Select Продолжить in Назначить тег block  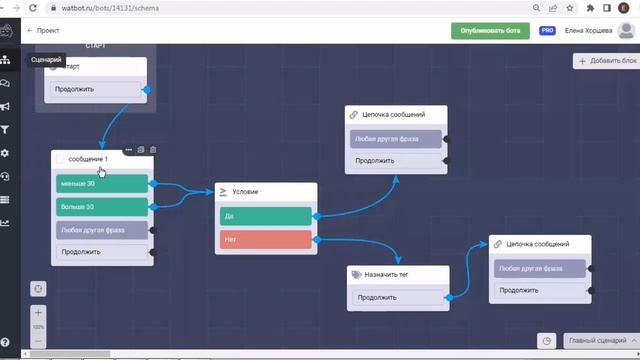(x=398, y=298)
